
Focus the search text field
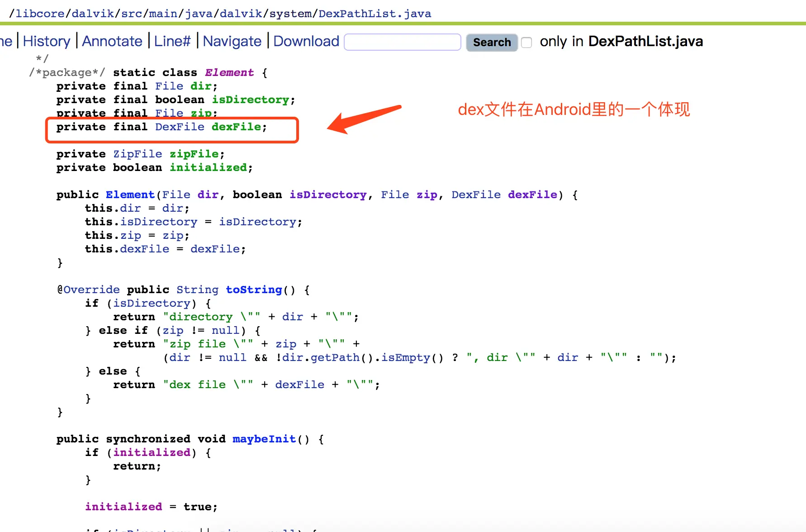coord(403,42)
